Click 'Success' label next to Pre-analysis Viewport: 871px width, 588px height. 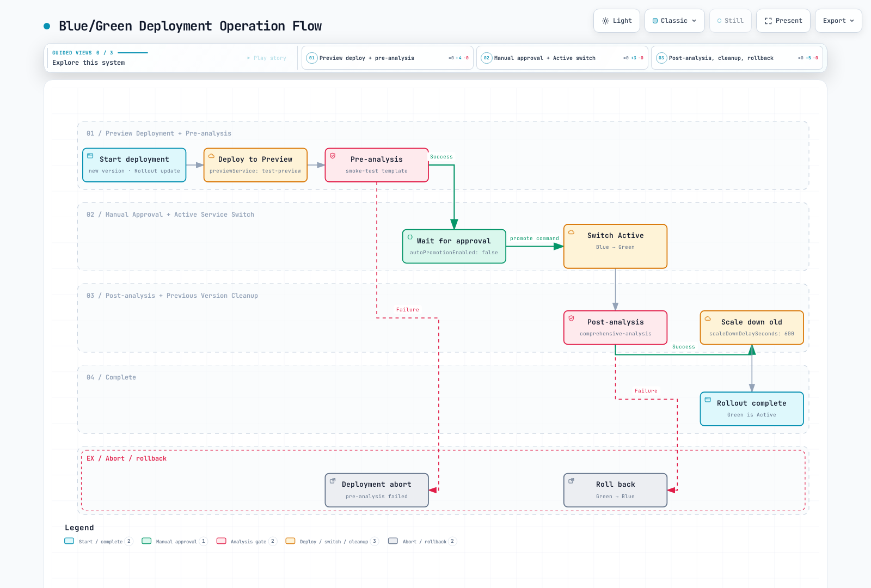tap(441, 157)
